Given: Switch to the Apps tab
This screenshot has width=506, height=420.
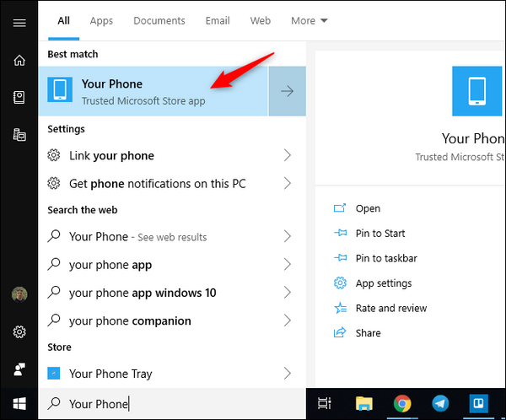Looking at the screenshot, I should pyautogui.click(x=101, y=20).
